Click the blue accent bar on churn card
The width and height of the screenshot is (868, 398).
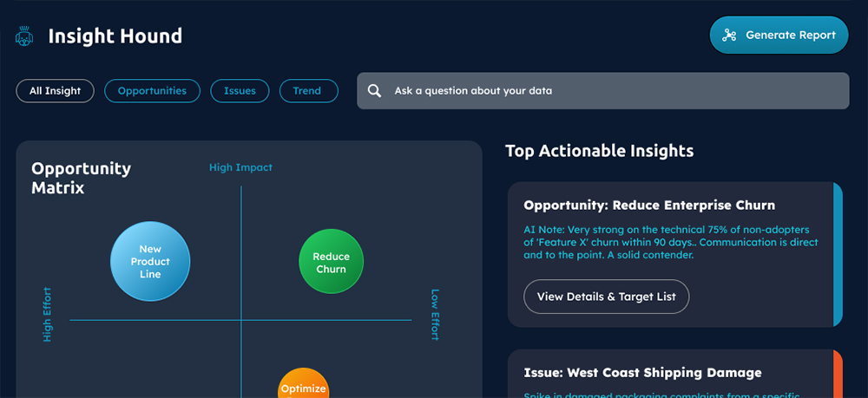tap(837, 254)
